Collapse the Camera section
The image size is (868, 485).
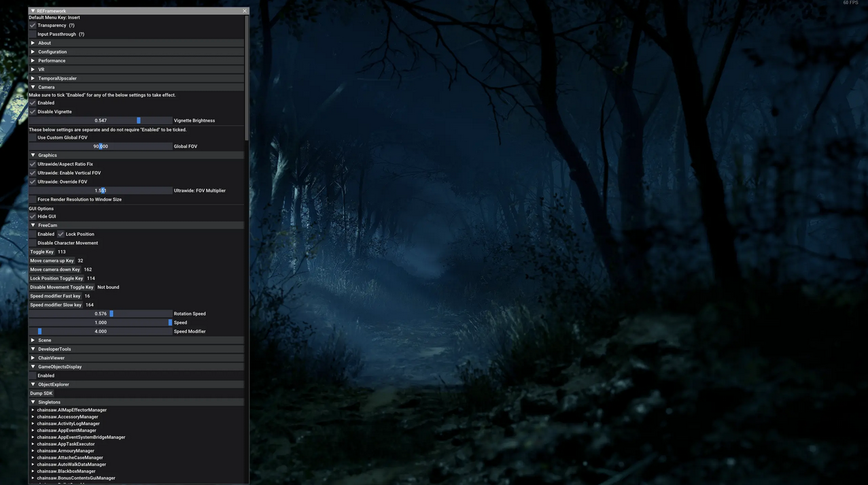[136, 87]
